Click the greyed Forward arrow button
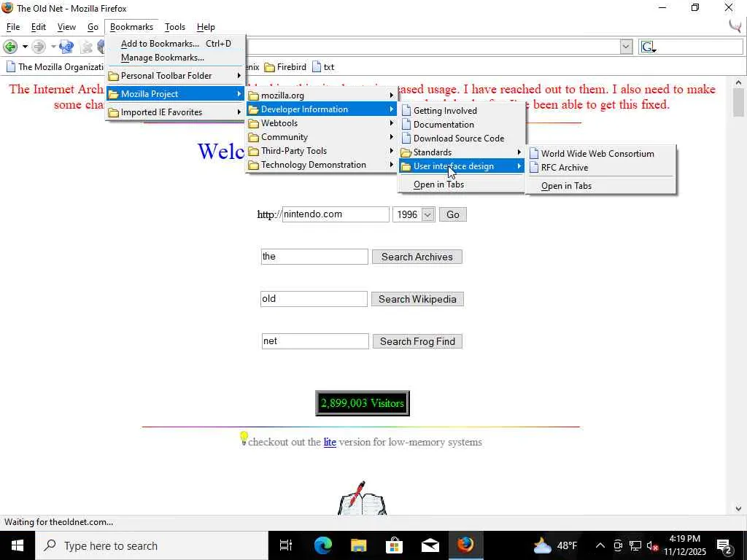The height and width of the screenshot is (560, 747). 39,47
